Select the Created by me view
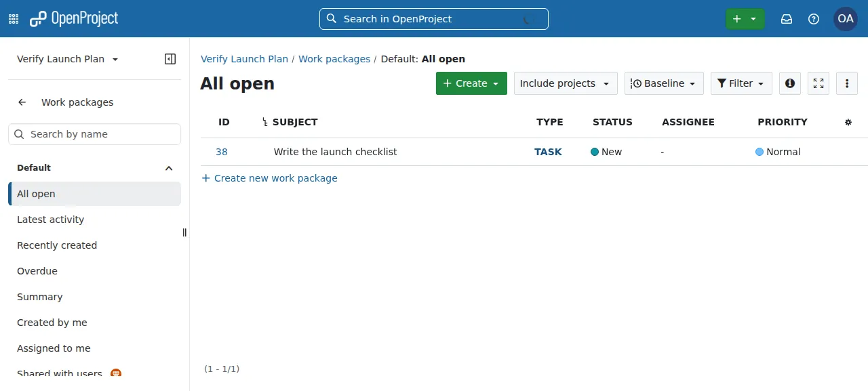868x391 pixels. click(95, 323)
